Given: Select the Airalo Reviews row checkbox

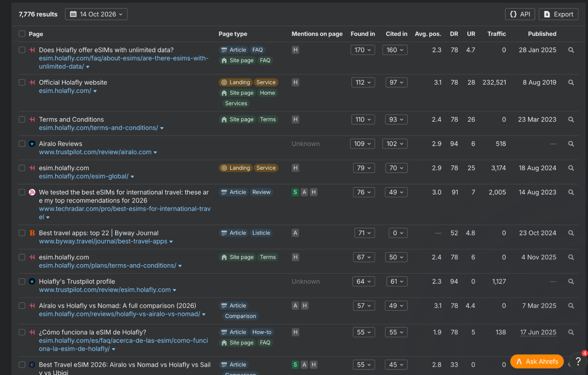Looking at the screenshot, I should [x=22, y=144].
